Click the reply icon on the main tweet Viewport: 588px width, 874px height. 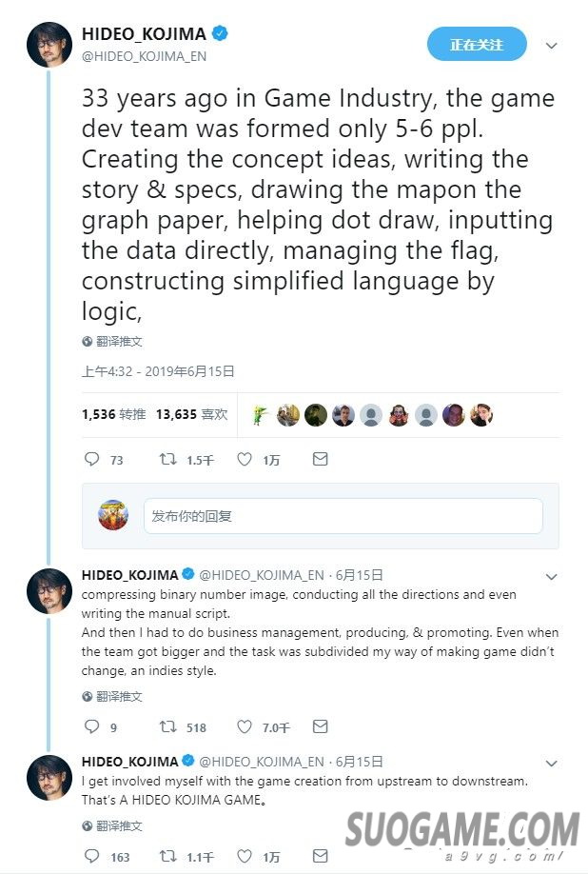click(92, 460)
